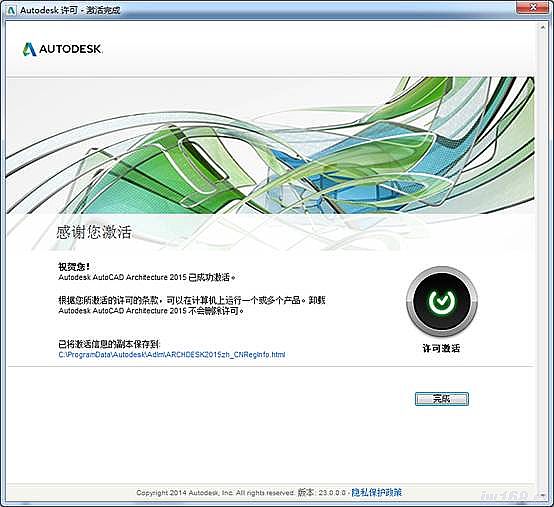Click the 感谢您激活 heading
Viewport: 554px width, 507px height.
(94, 232)
